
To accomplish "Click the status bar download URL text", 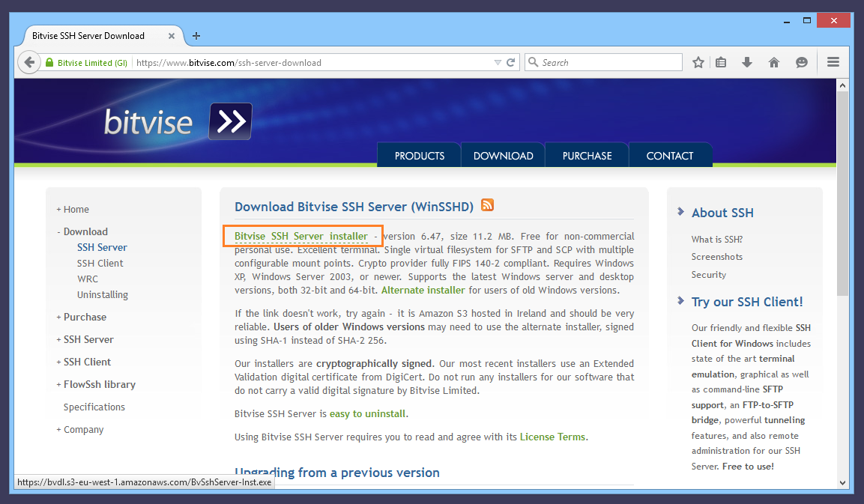I will (145, 482).
